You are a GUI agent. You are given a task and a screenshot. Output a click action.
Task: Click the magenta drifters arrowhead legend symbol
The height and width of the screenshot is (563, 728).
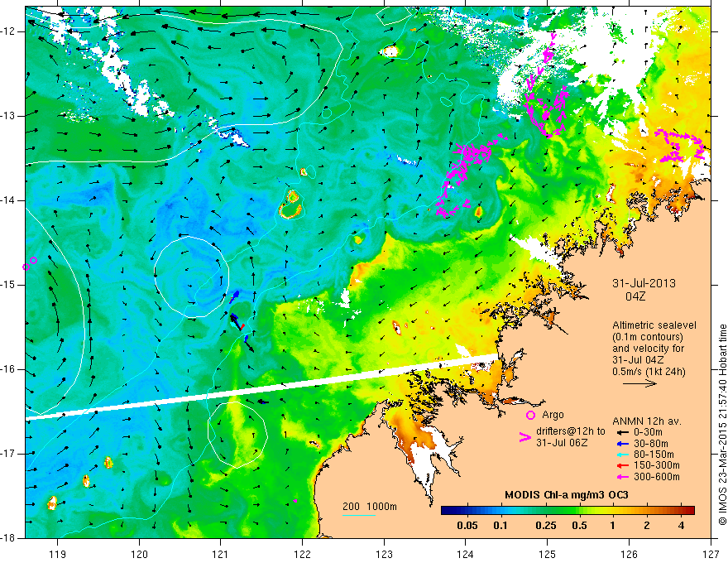tap(524, 437)
